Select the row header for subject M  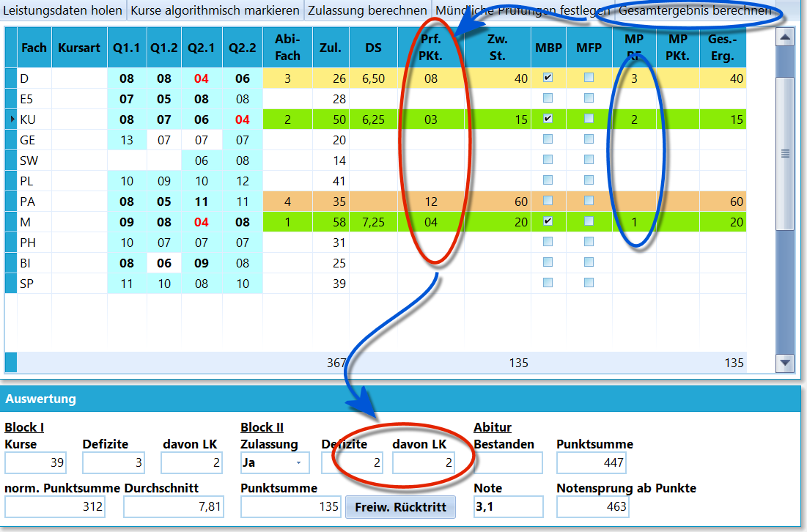(11, 222)
